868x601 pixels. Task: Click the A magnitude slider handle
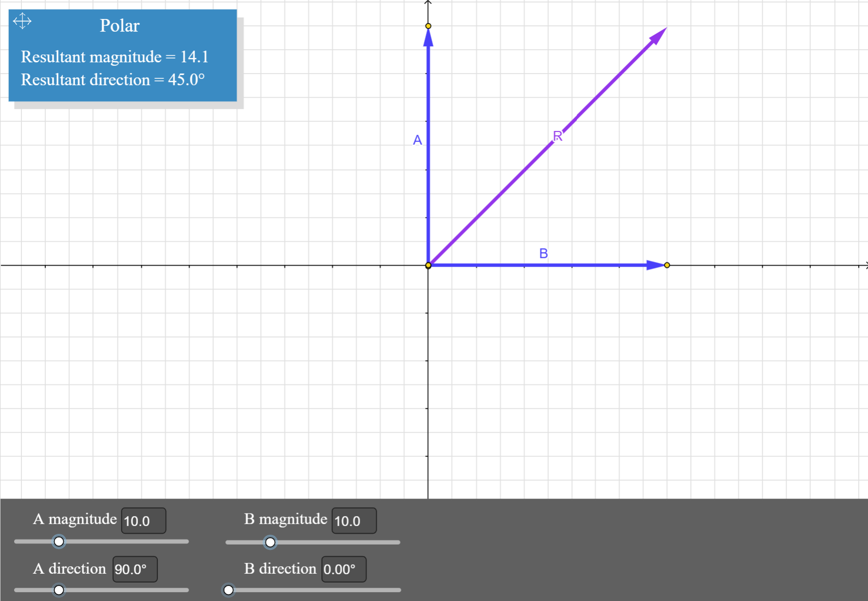(x=58, y=542)
